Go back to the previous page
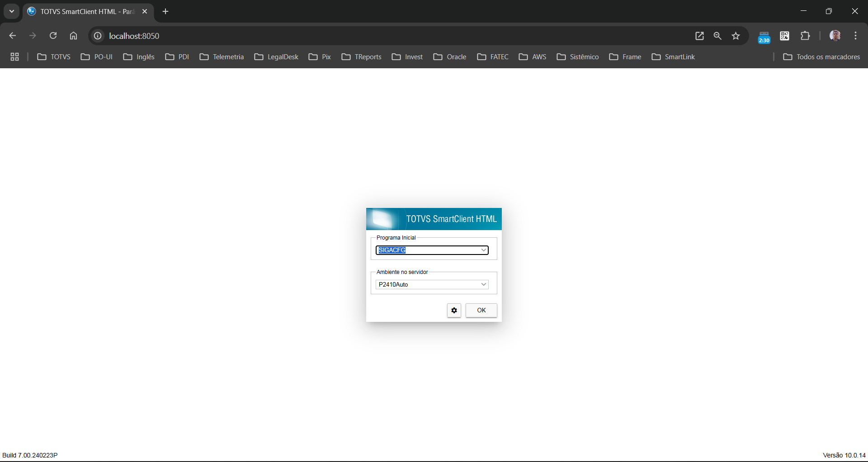This screenshot has width=868, height=462. point(12,36)
